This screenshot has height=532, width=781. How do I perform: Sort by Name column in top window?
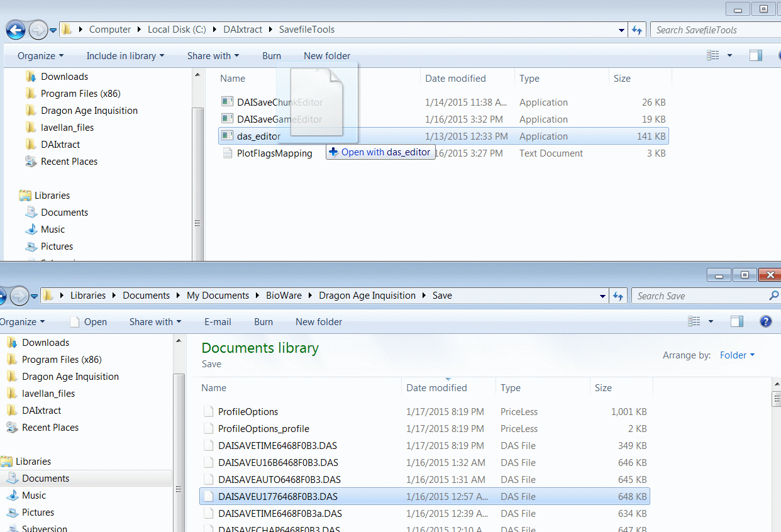click(233, 78)
